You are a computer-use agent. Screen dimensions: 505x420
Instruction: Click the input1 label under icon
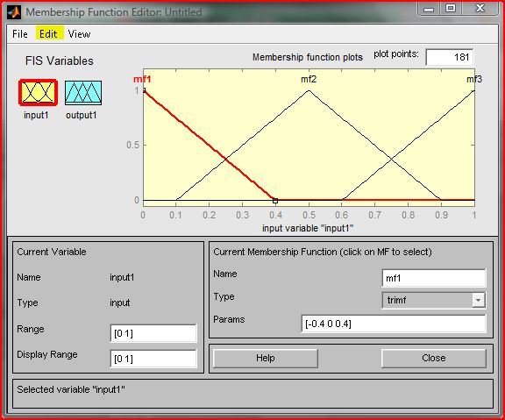(x=36, y=115)
